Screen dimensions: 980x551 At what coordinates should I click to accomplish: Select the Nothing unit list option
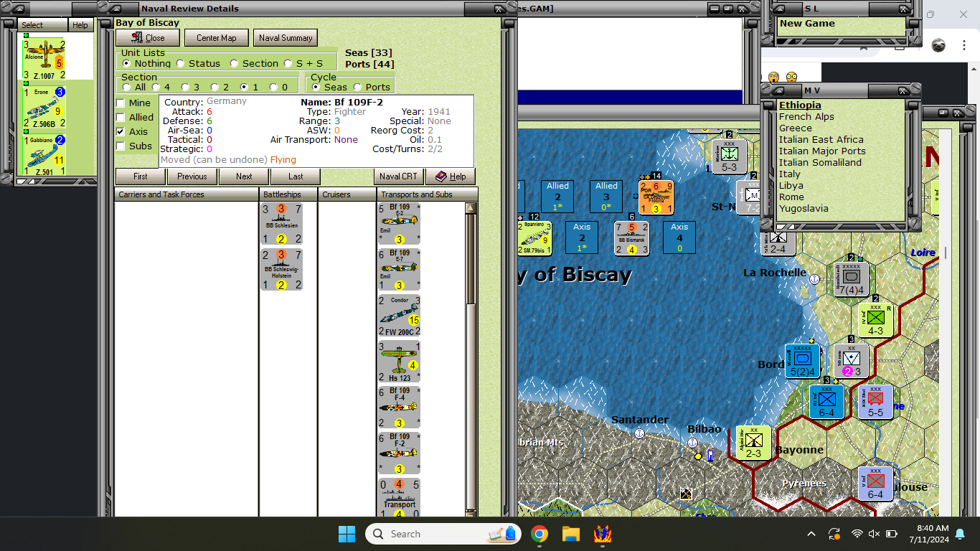coord(127,63)
